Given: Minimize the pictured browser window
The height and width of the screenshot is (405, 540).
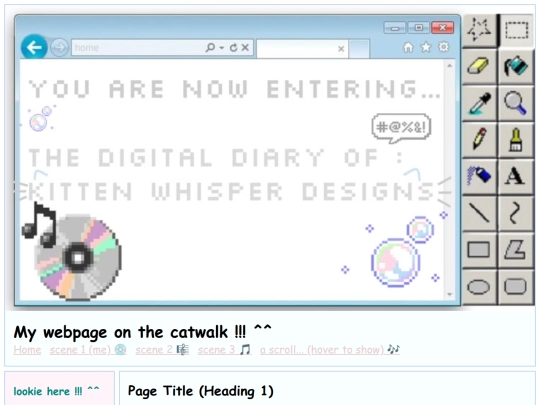Looking at the screenshot, I should click(395, 28).
